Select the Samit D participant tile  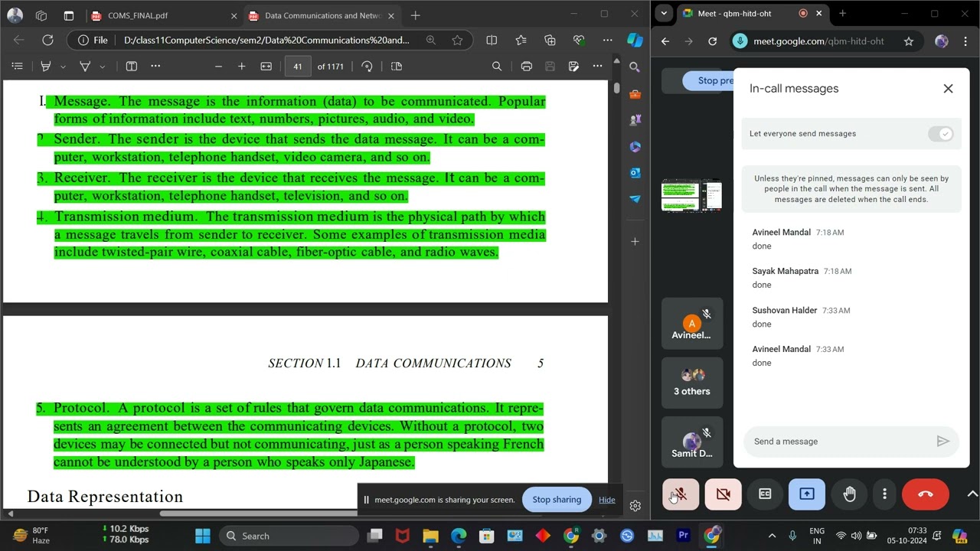click(692, 442)
